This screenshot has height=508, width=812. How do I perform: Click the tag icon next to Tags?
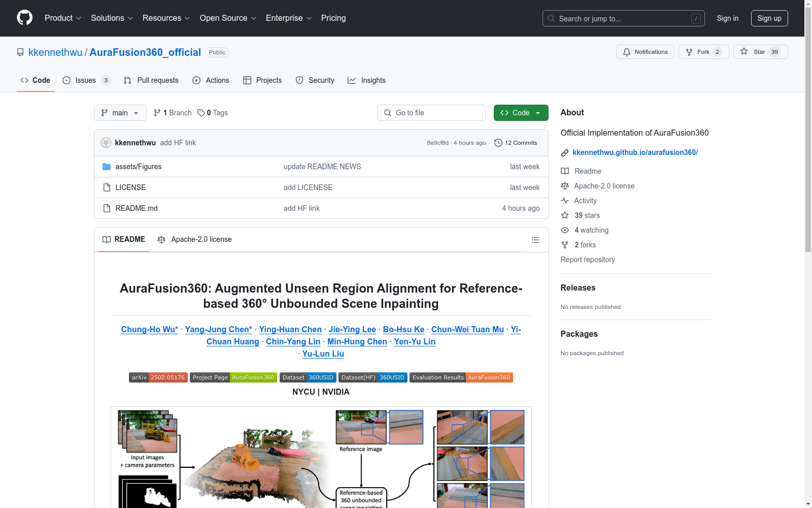point(201,113)
